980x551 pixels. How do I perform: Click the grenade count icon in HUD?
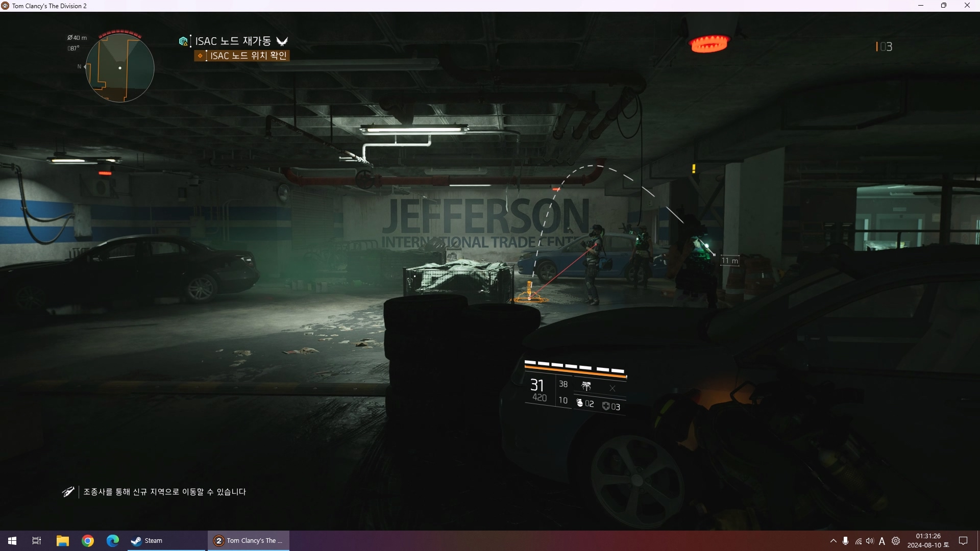coord(580,403)
